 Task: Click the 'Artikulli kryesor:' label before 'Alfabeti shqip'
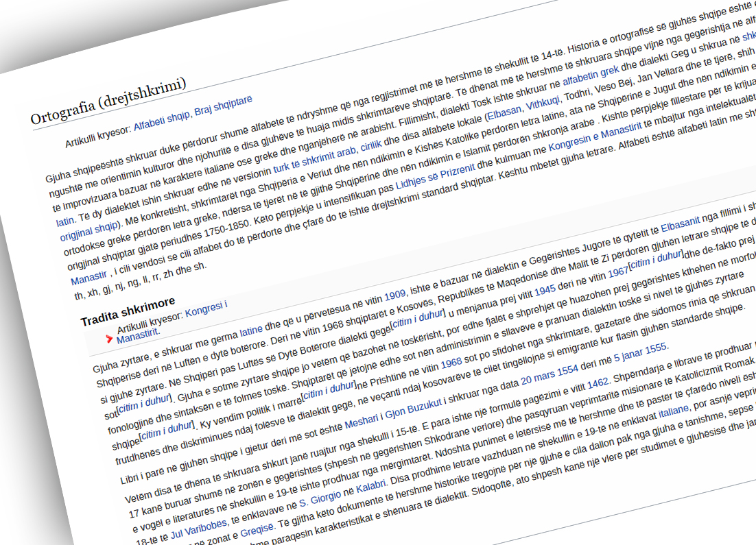point(98,137)
